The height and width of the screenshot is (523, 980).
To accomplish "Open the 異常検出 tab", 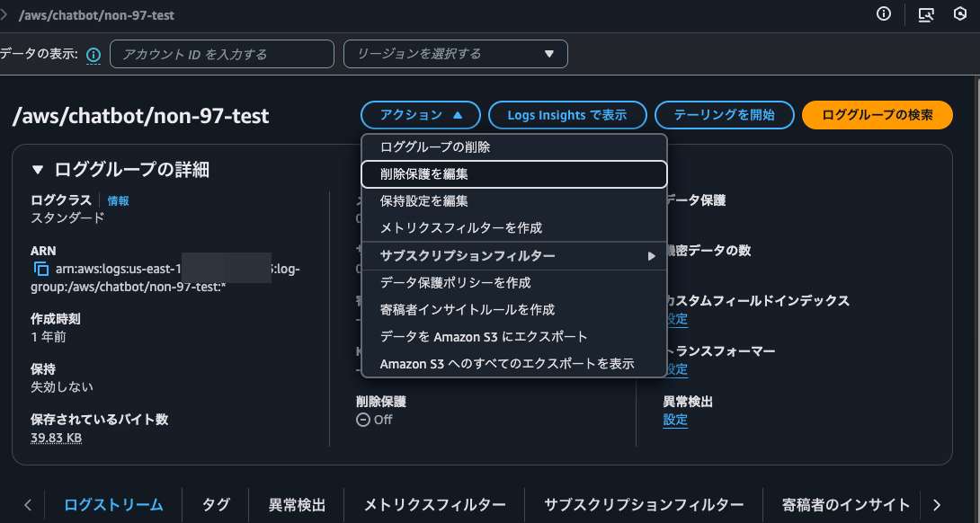I will (297, 505).
